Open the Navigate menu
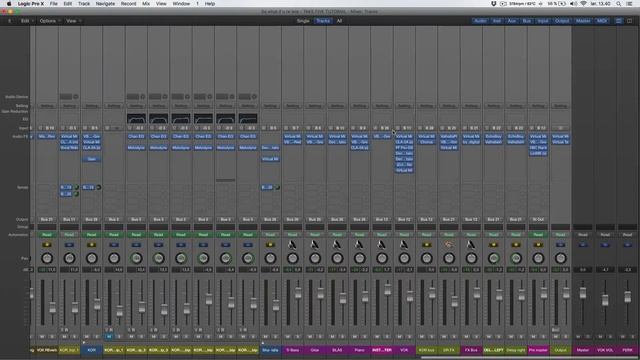 tap(105, 4)
